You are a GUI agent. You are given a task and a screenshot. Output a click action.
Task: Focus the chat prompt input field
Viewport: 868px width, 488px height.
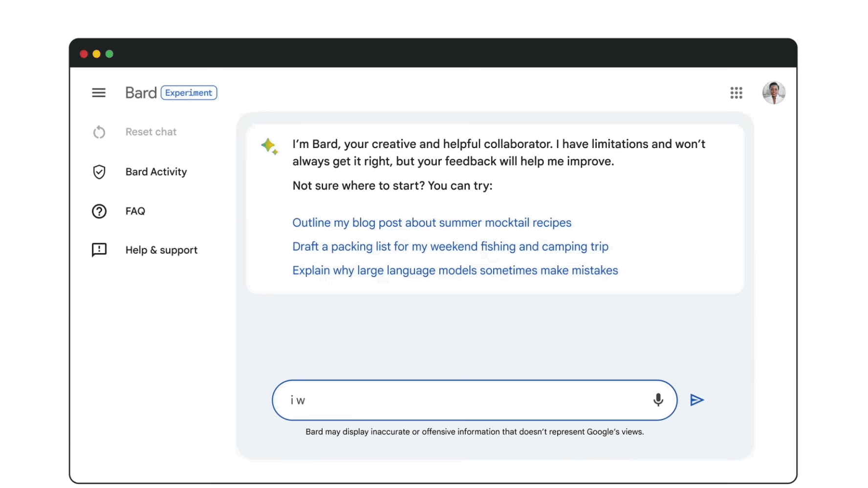coord(475,400)
